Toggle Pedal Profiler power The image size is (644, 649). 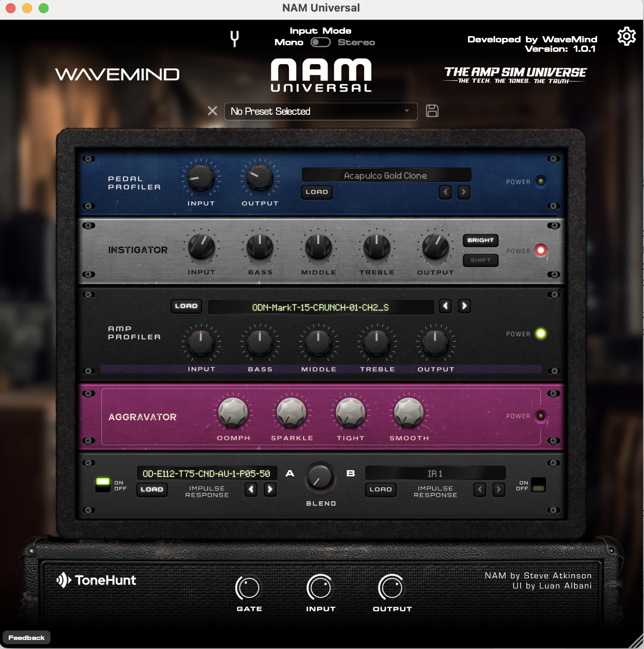coord(541,181)
